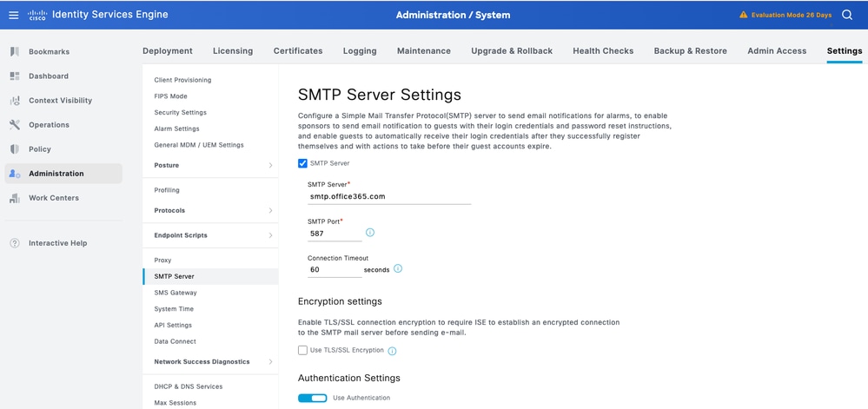Open SMS Gateway settings
The width and height of the screenshot is (868, 409).
click(x=176, y=293)
